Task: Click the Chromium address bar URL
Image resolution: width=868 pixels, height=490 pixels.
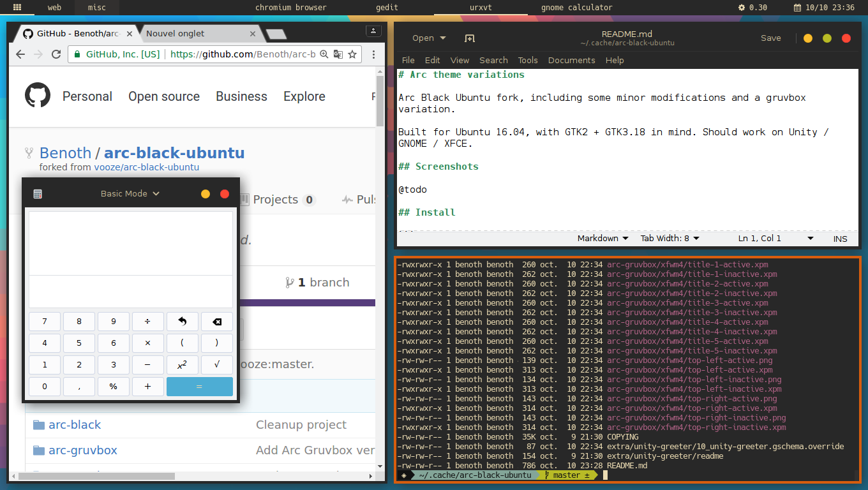Action: 243,54
